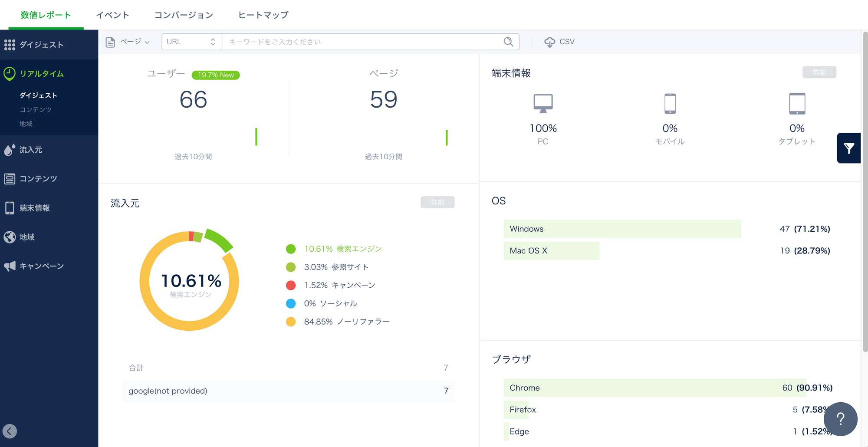Collapse sidebar with the left arrow icon
Viewport: 868px width, 447px height.
click(x=10, y=431)
